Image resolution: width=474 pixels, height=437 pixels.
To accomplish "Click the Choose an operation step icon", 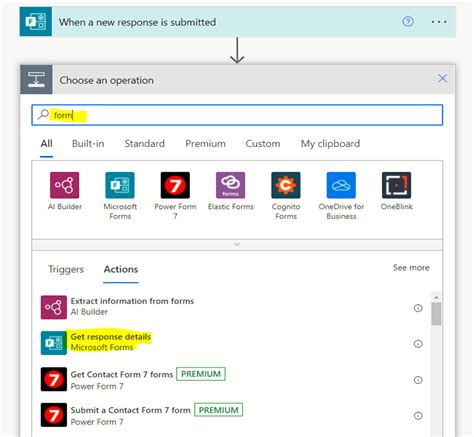I will click(36, 80).
